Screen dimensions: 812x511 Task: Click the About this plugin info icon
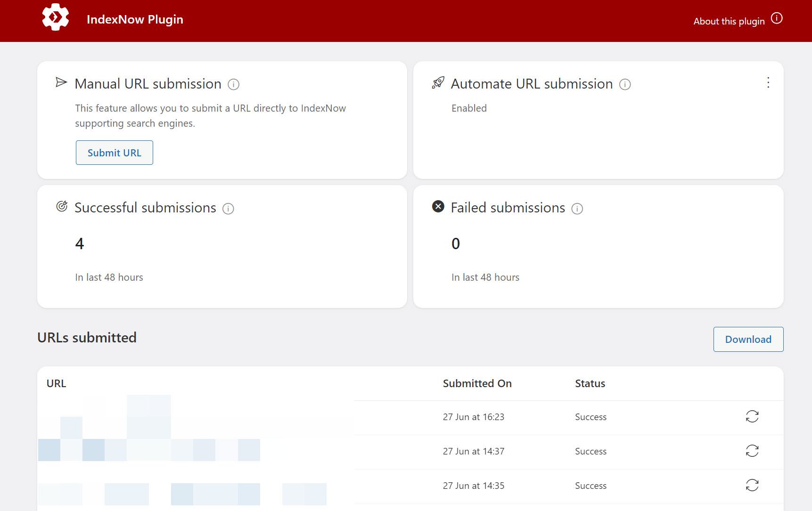pyautogui.click(x=777, y=18)
